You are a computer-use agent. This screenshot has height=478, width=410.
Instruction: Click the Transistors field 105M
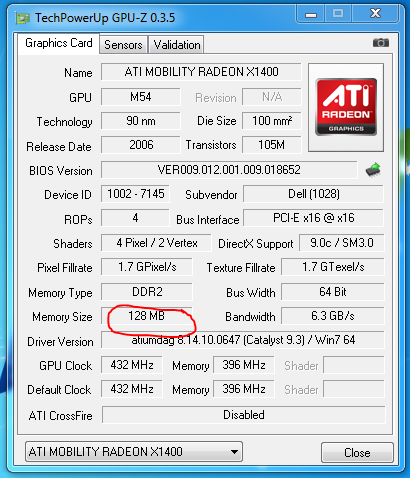coord(272,145)
